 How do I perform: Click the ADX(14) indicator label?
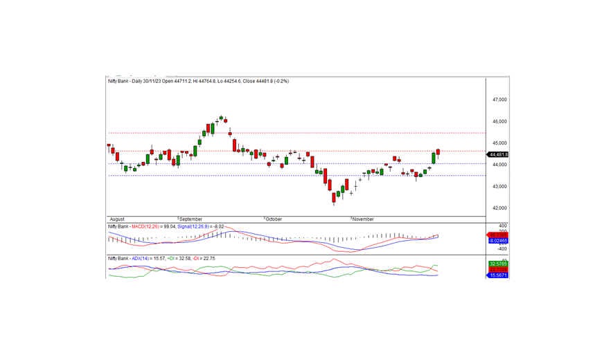pos(141,259)
